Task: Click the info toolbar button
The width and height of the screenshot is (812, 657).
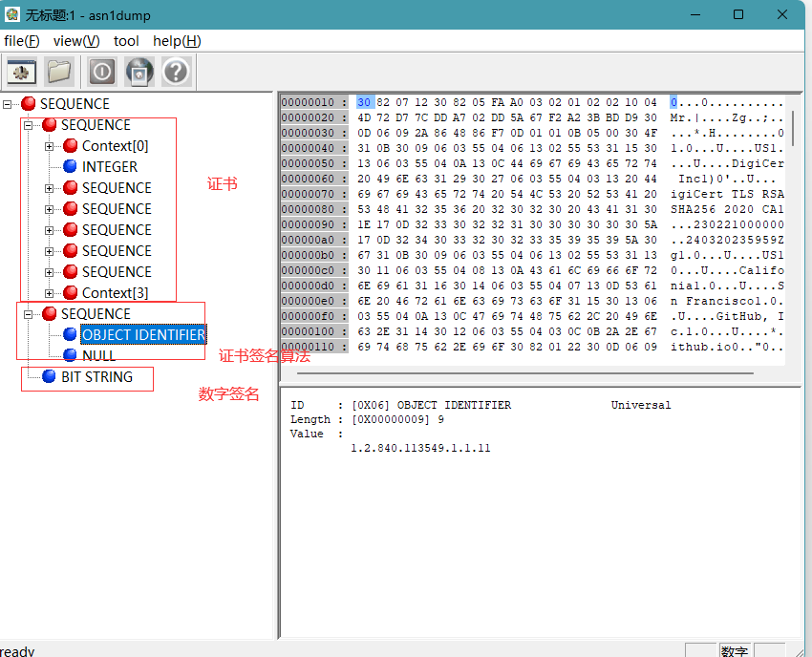Action: point(102,72)
